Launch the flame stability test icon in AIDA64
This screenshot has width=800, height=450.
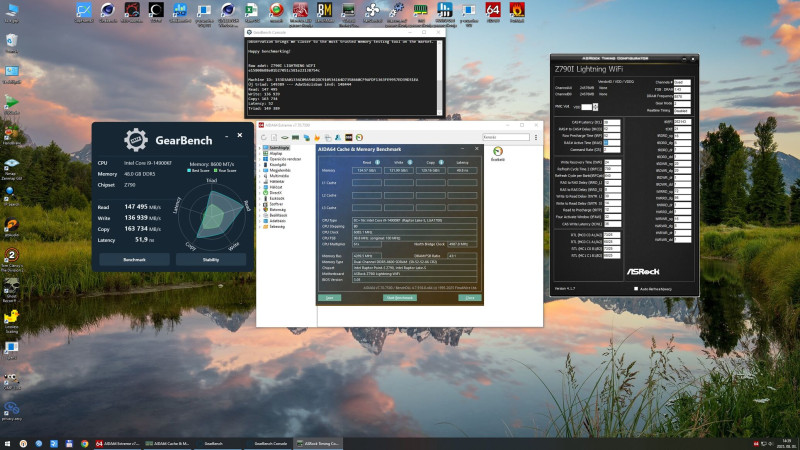click(x=317, y=137)
